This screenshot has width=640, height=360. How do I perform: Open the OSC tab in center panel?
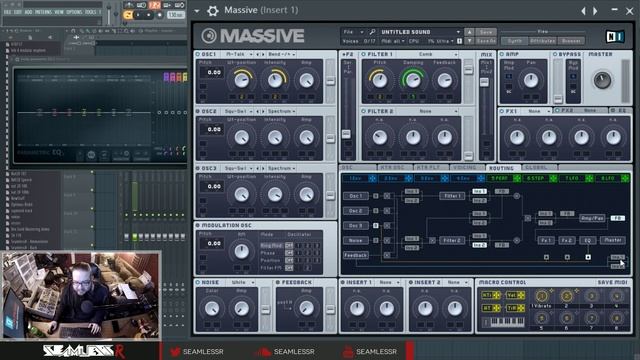point(347,168)
